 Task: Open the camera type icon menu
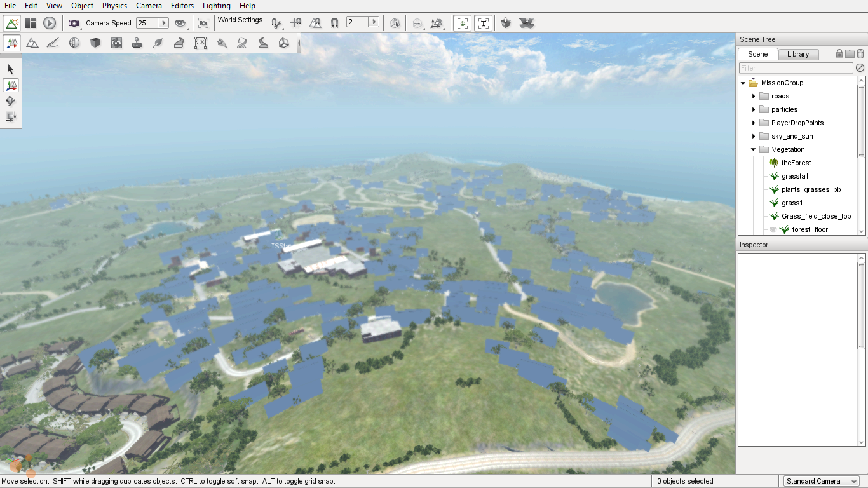pyautogui.click(x=74, y=23)
